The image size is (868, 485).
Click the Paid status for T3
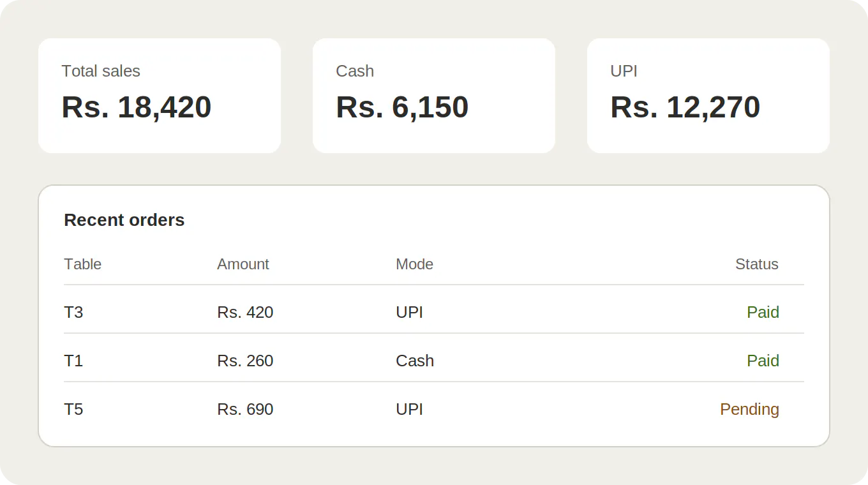coord(763,312)
